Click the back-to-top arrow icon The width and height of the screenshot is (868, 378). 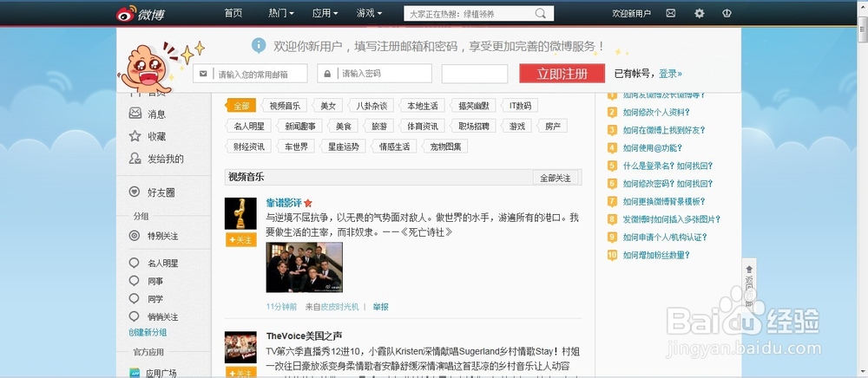[749, 269]
